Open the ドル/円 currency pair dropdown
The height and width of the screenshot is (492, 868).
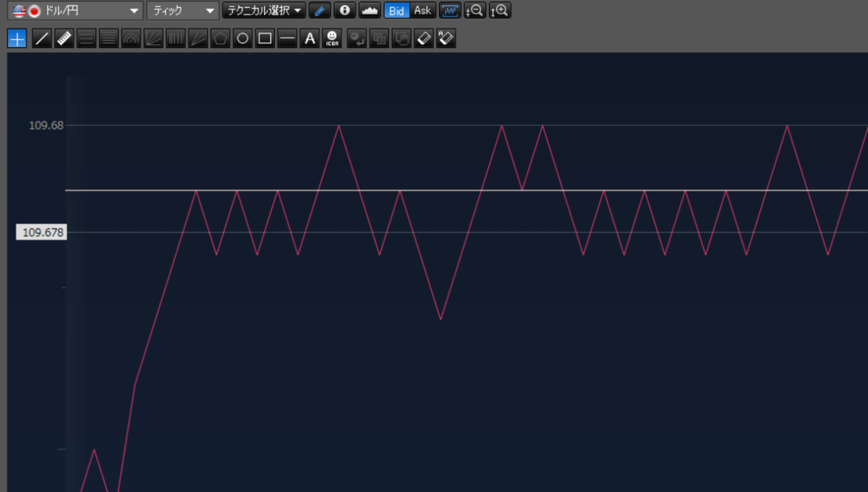[x=74, y=11]
